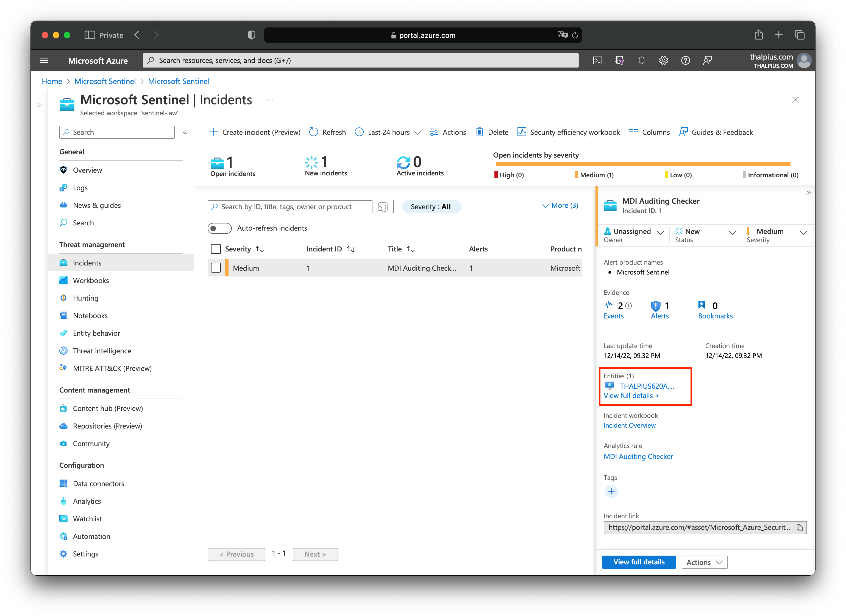This screenshot has height=616, width=846.
Task: Select the Medium incident row checkbox
Action: (216, 268)
